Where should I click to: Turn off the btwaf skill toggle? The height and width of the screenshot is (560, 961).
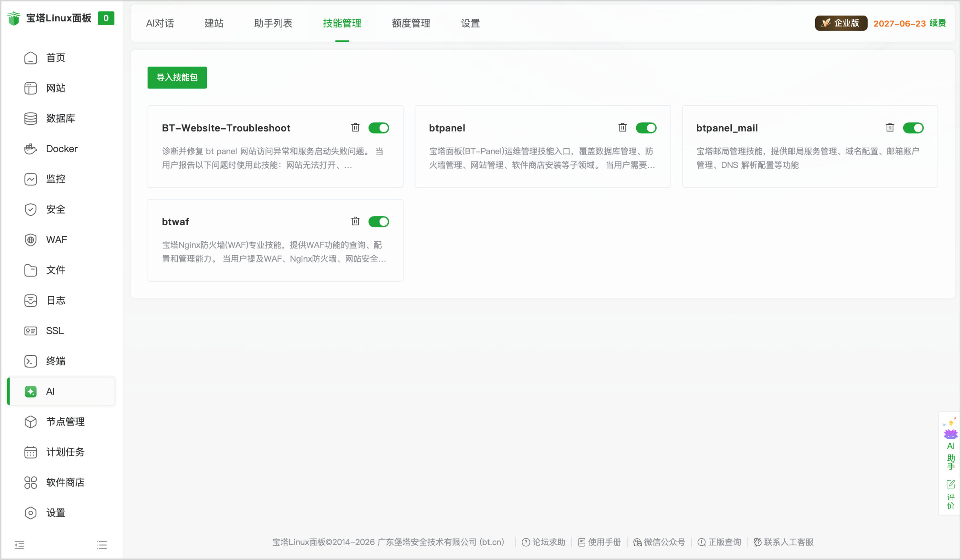(379, 222)
